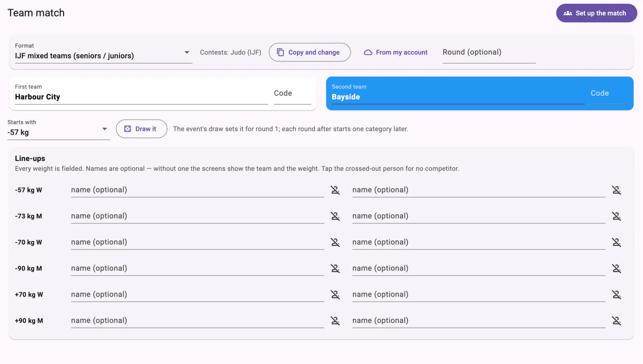Image resolution: width=643 pixels, height=364 pixels.
Task: Mark no competitor for Harbour City -73 kg M
Action: coord(335,216)
